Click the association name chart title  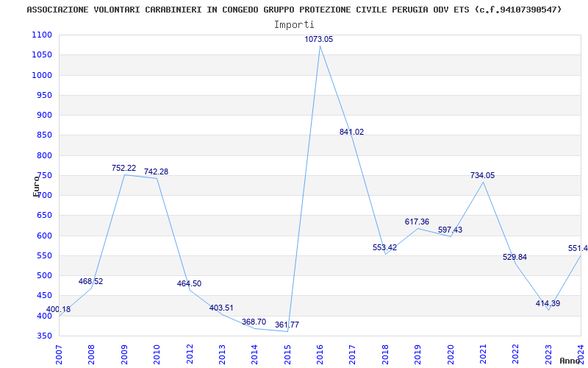tap(295, 10)
